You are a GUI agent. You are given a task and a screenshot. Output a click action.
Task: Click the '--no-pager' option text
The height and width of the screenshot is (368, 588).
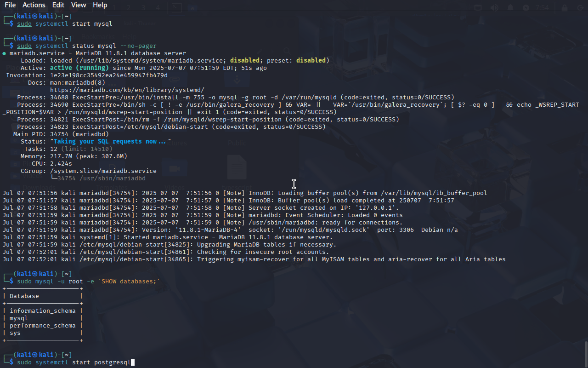point(138,46)
